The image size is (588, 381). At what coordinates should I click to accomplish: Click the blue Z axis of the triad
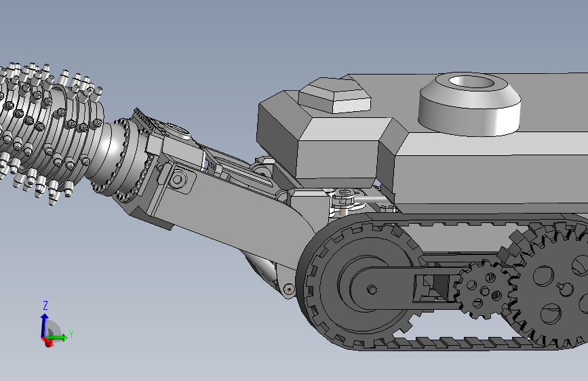(44, 325)
